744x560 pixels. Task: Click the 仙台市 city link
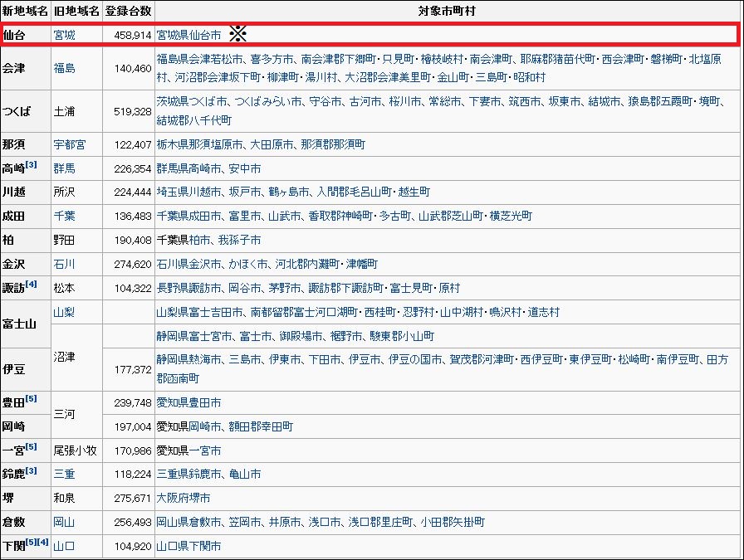[204, 36]
